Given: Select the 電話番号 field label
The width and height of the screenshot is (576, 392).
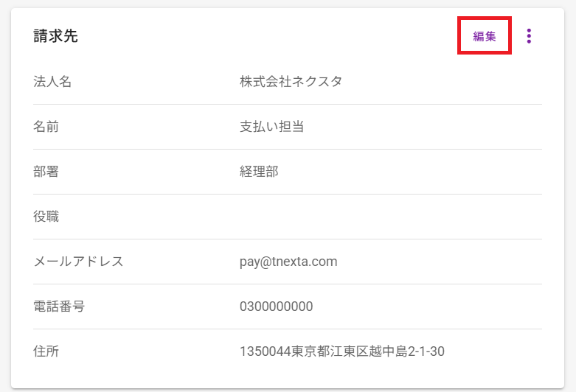Looking at the screenshot, I should [x=59, y=307].
